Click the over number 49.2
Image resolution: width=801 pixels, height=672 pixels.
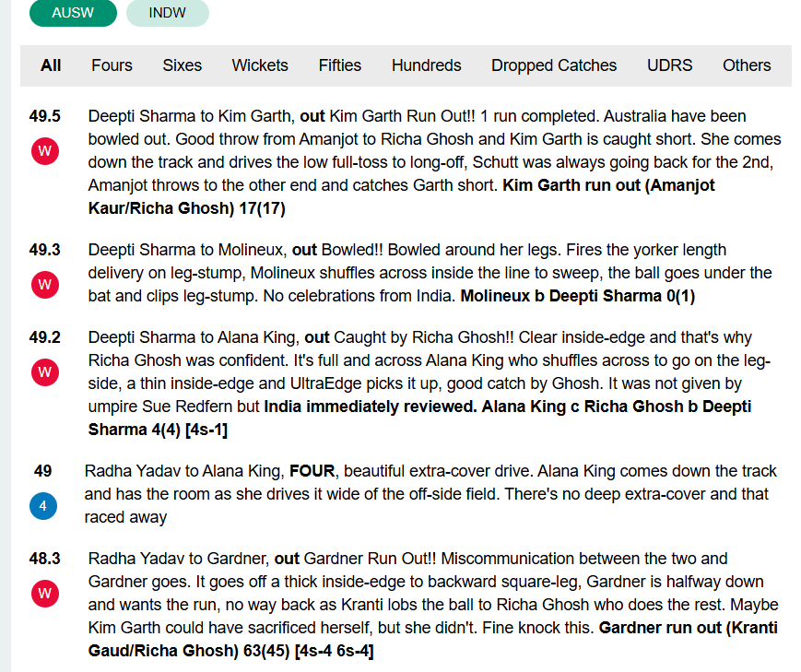45,337
